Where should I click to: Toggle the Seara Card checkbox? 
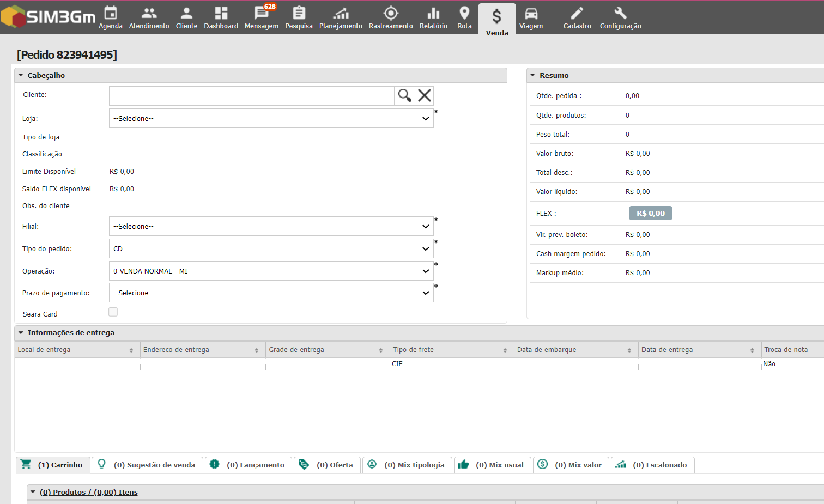113,312
